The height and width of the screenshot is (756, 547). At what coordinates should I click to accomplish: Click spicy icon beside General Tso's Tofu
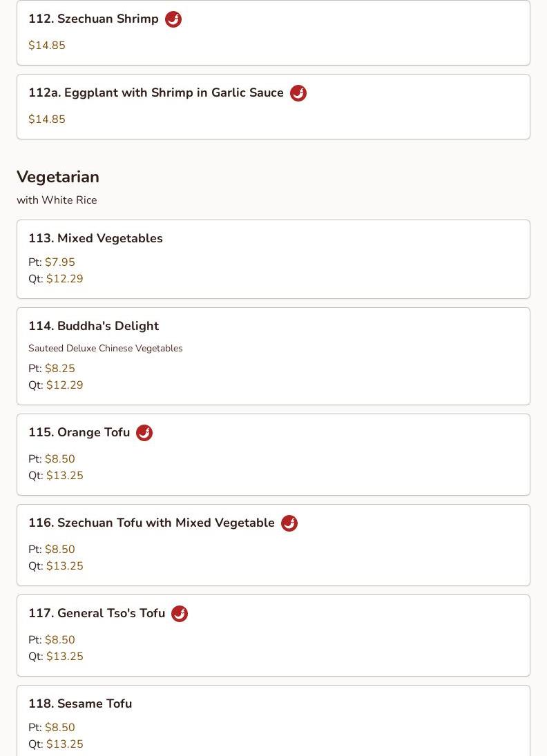(x=180, y=614)
